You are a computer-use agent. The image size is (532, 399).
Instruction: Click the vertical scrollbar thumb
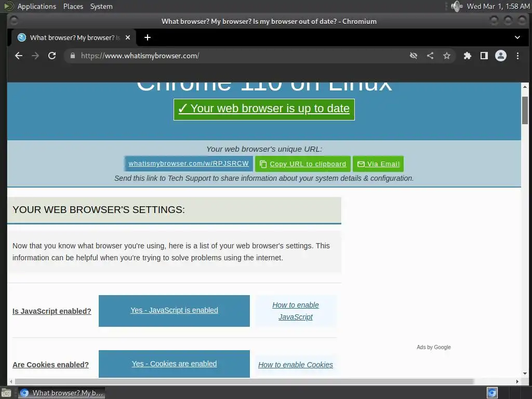click(525, 110)
